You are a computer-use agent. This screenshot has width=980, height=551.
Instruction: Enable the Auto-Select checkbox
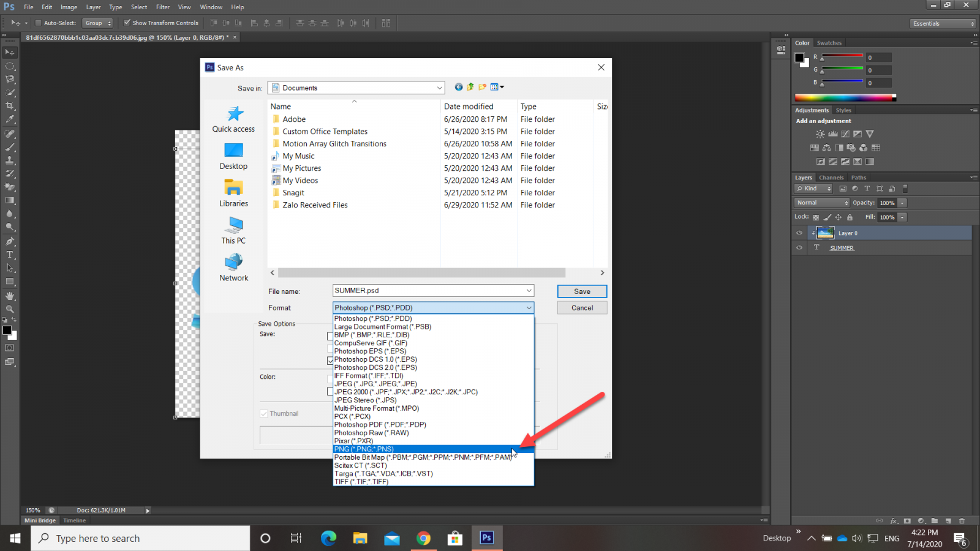point(38,23)
